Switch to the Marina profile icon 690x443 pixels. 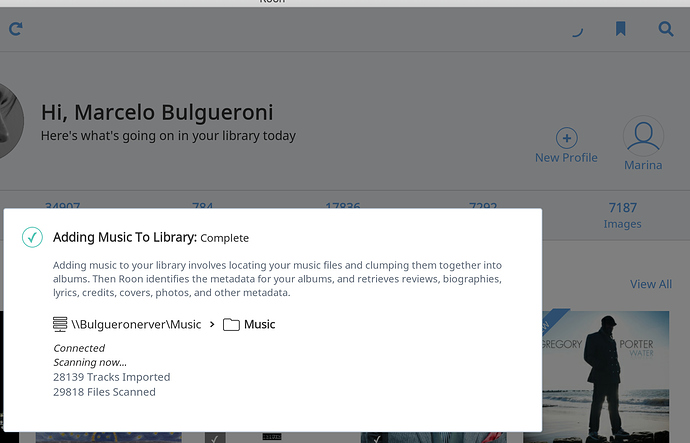(643, 136)
